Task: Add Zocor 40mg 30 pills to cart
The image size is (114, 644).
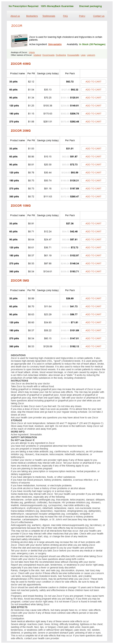Action: click(93, 81)
